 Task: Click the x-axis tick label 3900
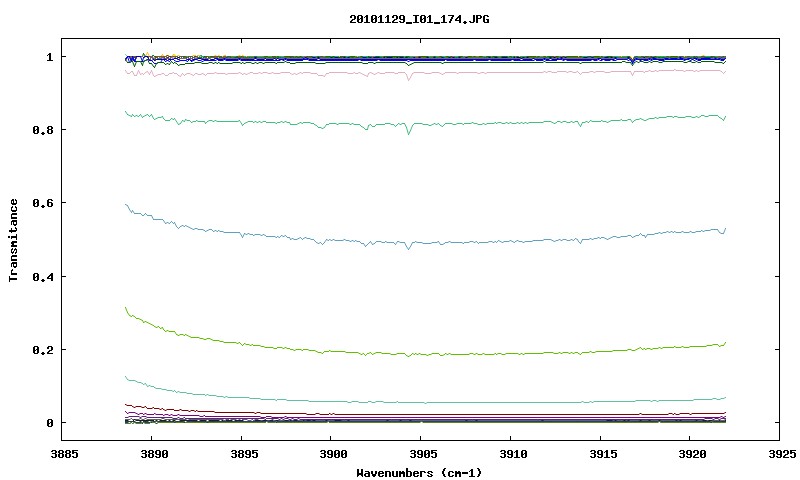[333, 454]
